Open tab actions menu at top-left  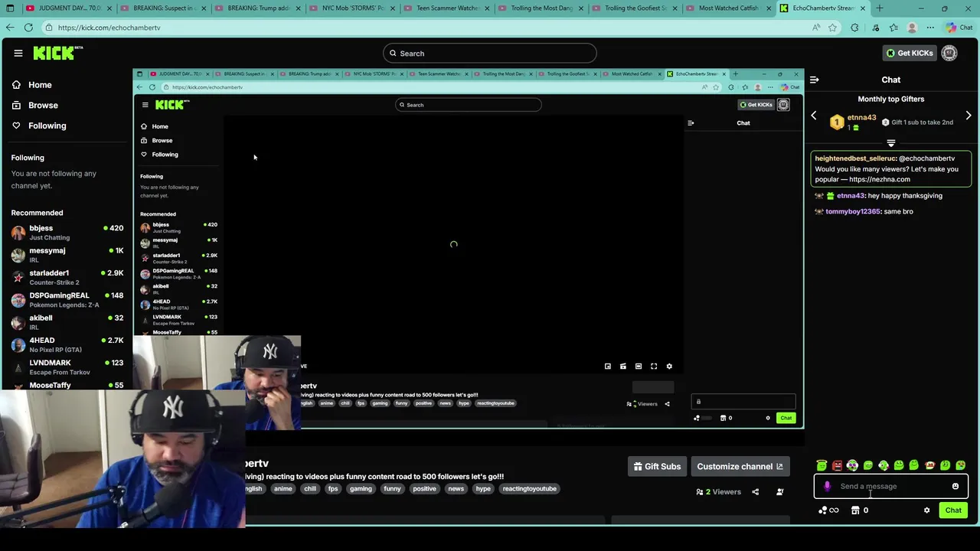pyautogui.click(x=9, y=8)
